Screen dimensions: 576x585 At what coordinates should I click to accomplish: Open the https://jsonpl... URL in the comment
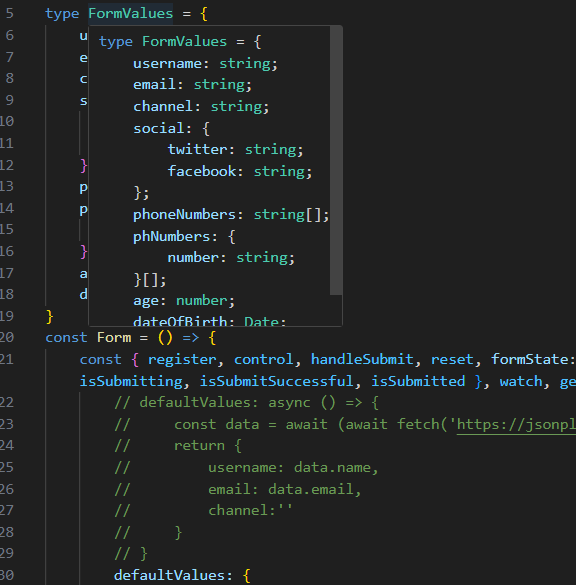tap(516, 425)
